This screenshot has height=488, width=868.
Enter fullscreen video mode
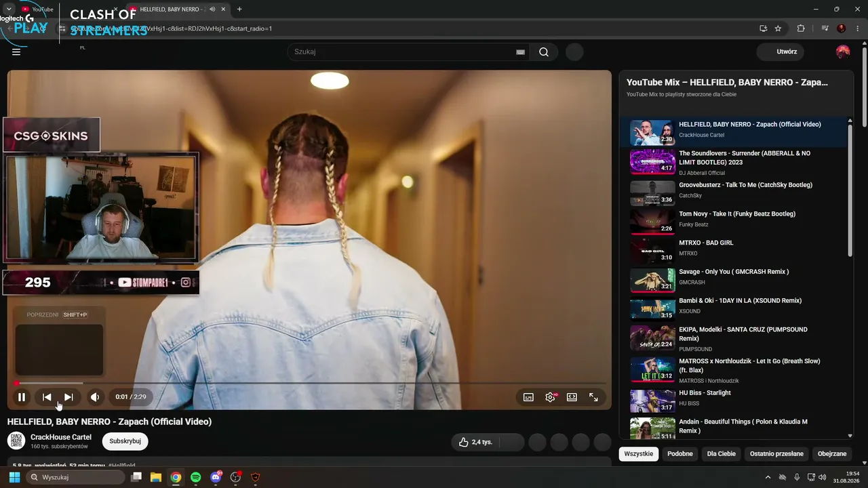[x=593, y=397]
